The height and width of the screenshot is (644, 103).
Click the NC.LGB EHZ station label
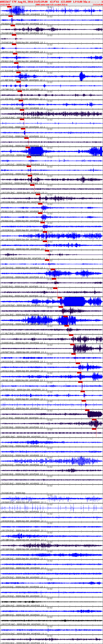point(8,239)
